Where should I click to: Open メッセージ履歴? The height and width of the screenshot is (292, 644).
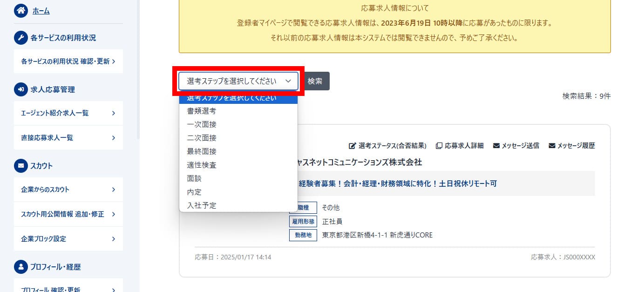pos(576,146)
